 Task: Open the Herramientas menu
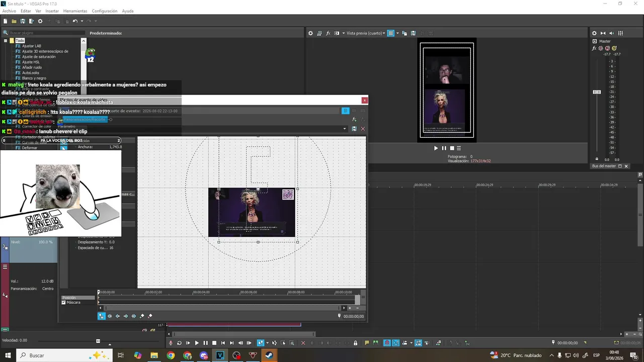click(75, 11)
